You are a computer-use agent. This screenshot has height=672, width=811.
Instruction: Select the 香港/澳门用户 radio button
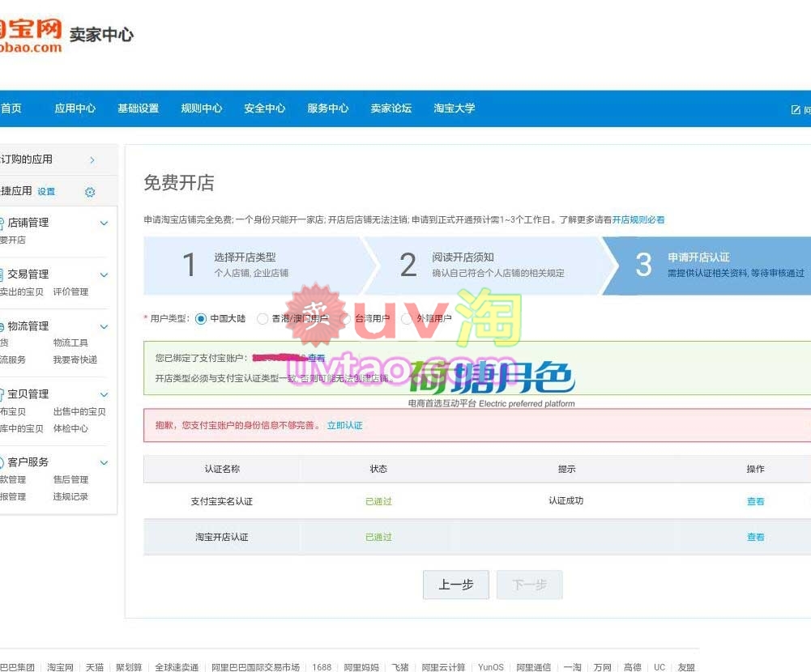click(263, 319)
